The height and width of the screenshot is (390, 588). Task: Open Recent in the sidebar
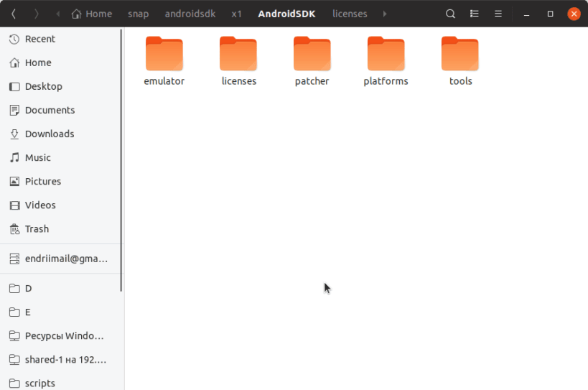point(60,39)
